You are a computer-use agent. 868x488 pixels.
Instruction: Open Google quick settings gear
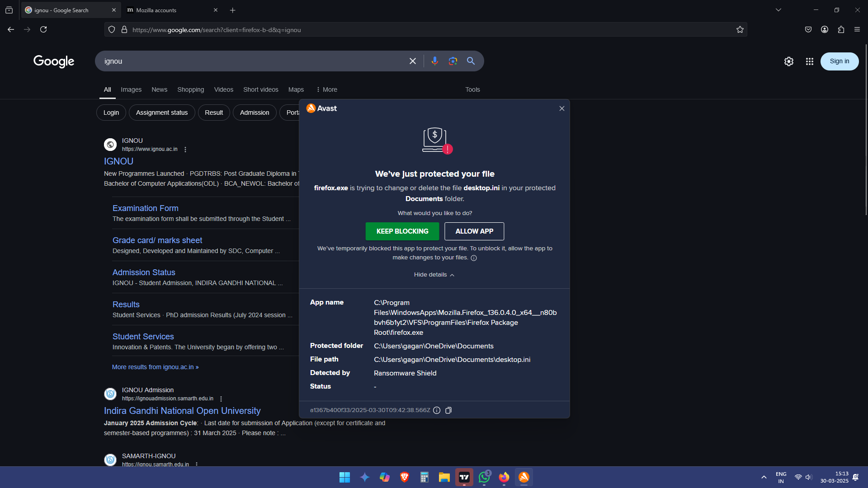point(789,61)
